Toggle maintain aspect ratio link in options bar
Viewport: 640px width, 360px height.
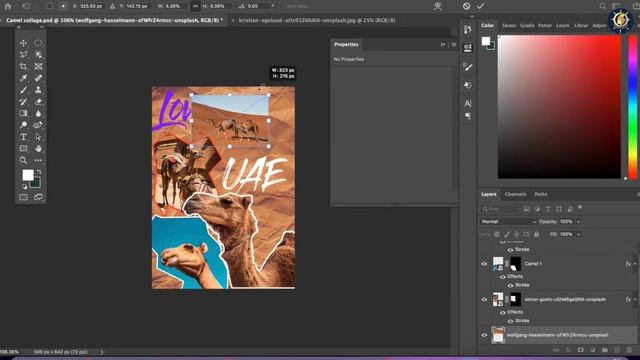pos(196,6)
